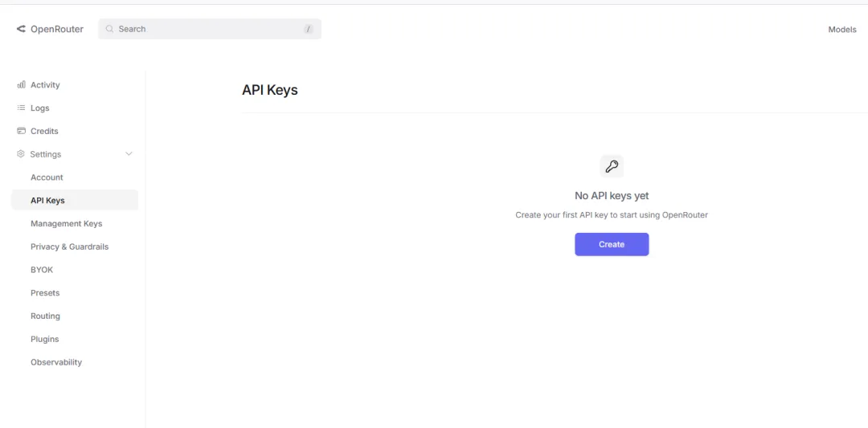This screenshot has height=428, width=868.
Task: Select Settings in the sidebar
Action: click(45, 154)
